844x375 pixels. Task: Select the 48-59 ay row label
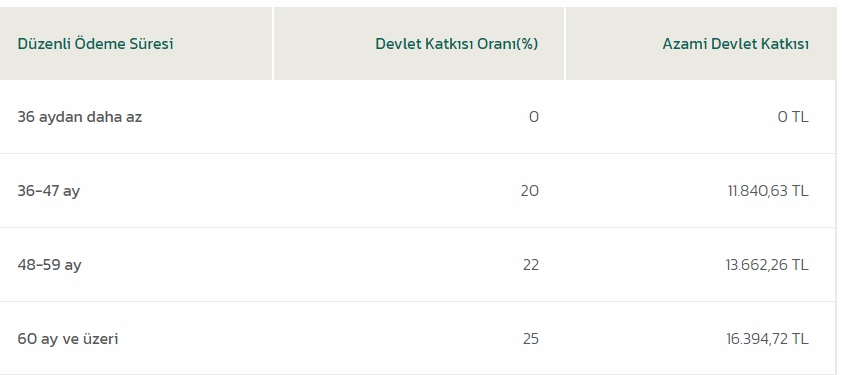pos(49,265)
